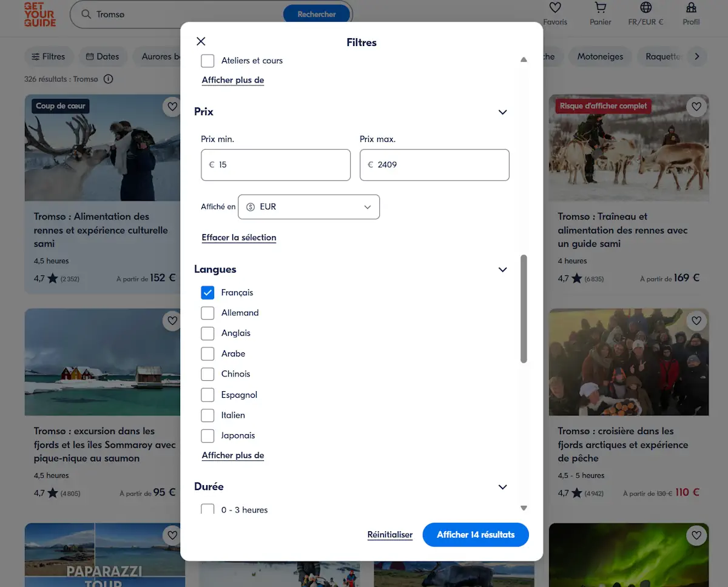Check the Anglais language checkbox
The width and height of the screenshot is (728, 587).
click(x=207, y=333)
